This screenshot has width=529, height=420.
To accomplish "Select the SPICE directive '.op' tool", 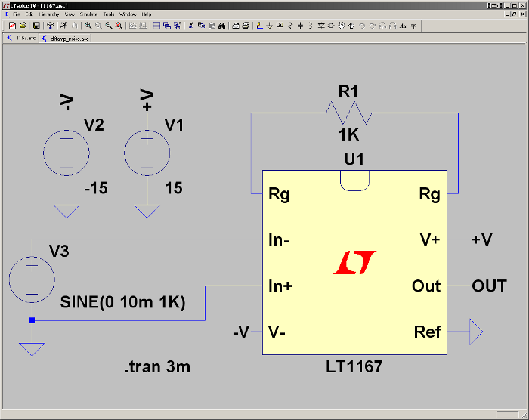I will coord(413,26).
